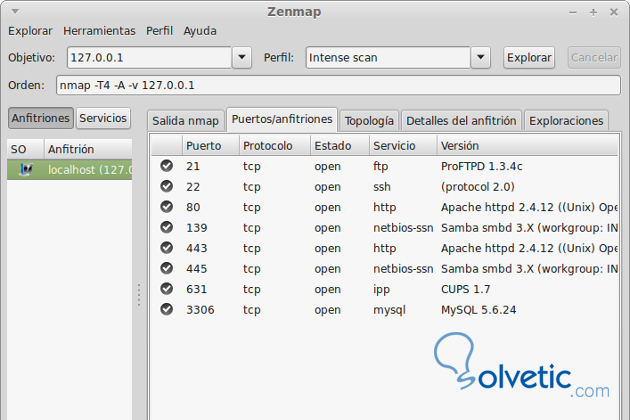Click the ProFTPD 1.3.4c version cell
Screen dimensions: 630x420
point(481,166)
